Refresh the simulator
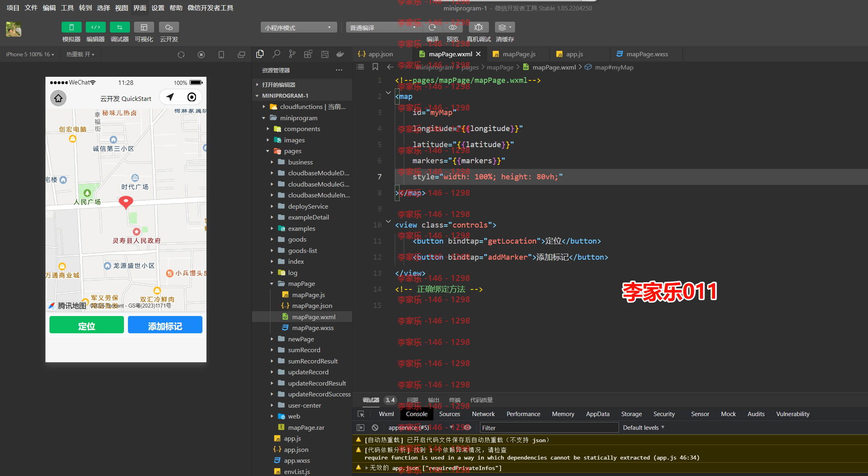 181,55
